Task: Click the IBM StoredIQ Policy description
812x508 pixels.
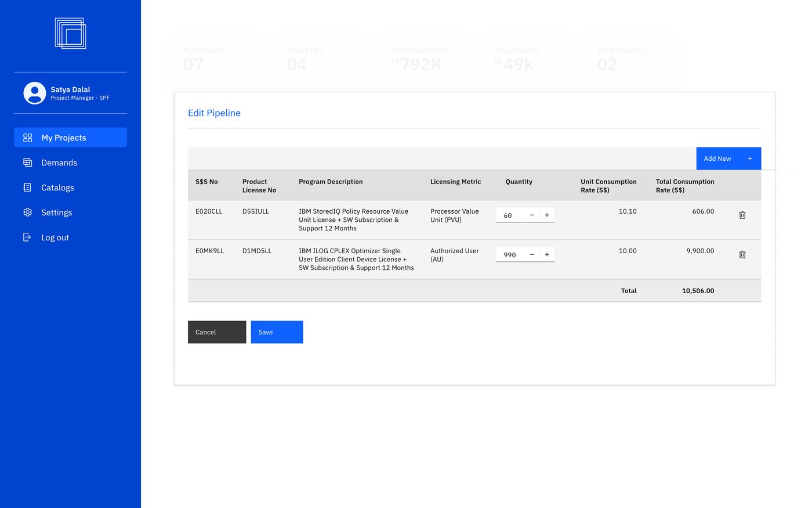Action: (x=353, y=220)
